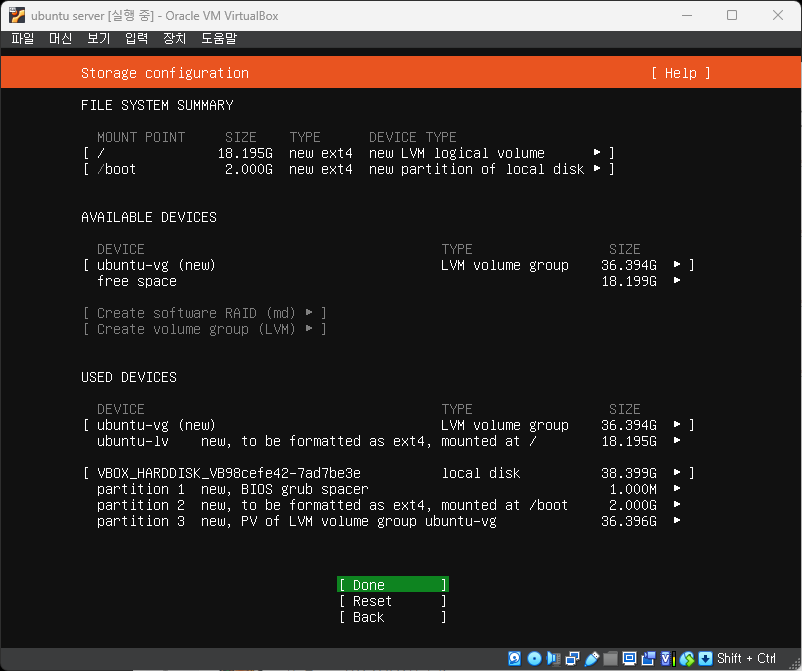The height and width of the screenshot is (671, 802).
Task: Click 'new LVM logical volume' device type
Action: coord(457,153)
